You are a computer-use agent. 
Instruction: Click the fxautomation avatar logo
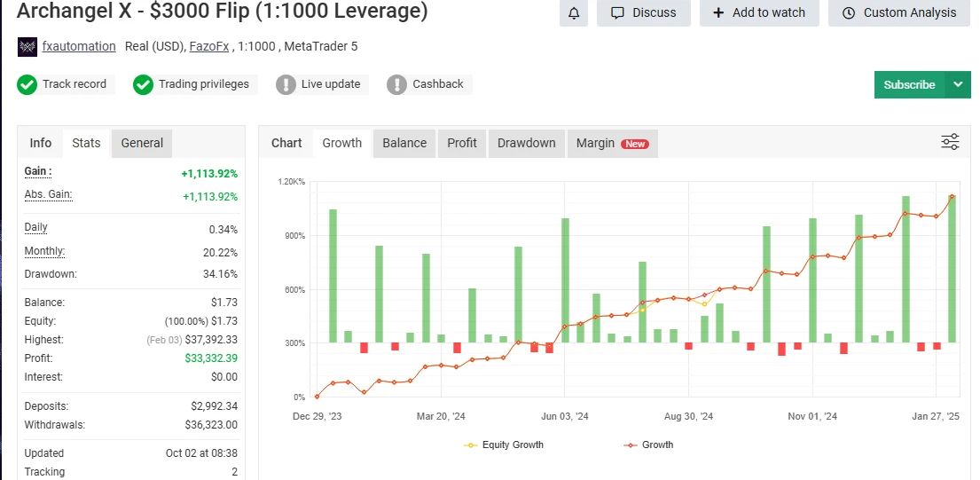(27, 47)
